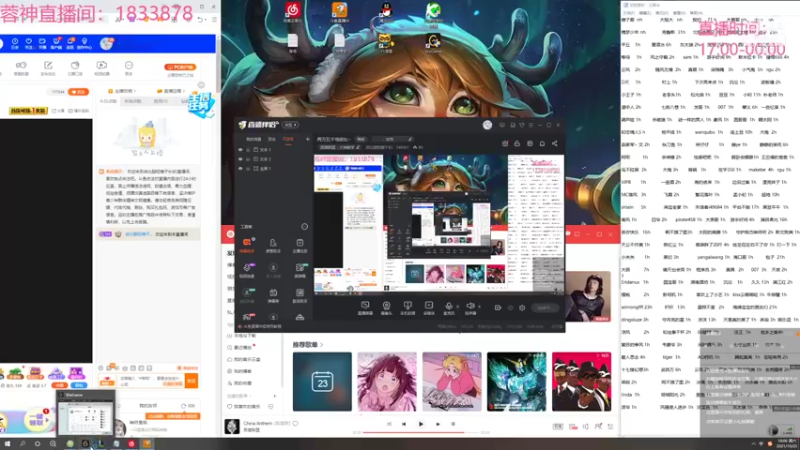Open my music cloud disk in music sidebar
The image size is (800, 450).
[x=244, y=360]
